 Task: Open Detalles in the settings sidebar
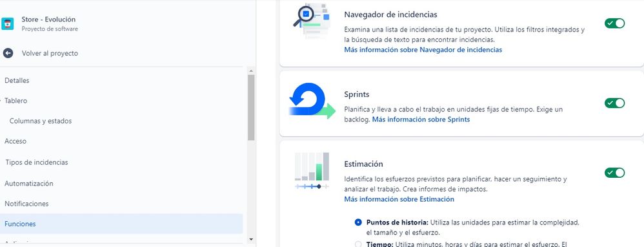click(17, 81)
